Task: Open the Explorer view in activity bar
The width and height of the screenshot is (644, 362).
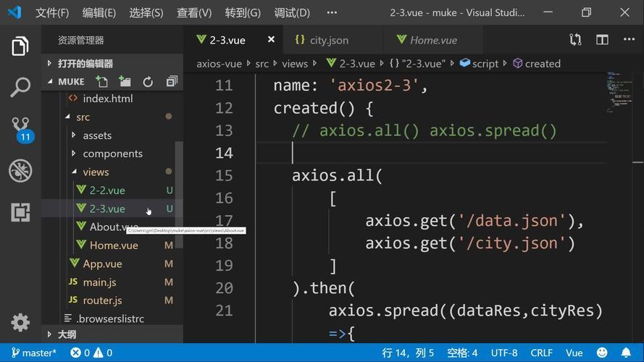Action: 20,46
